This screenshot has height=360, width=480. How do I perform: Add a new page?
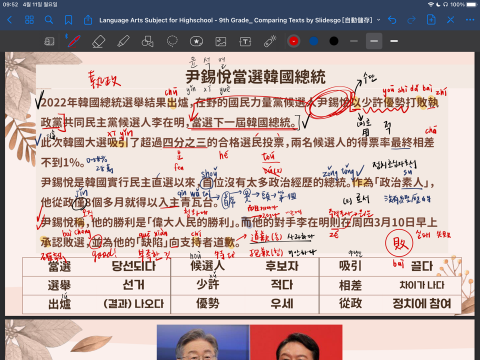431,20
